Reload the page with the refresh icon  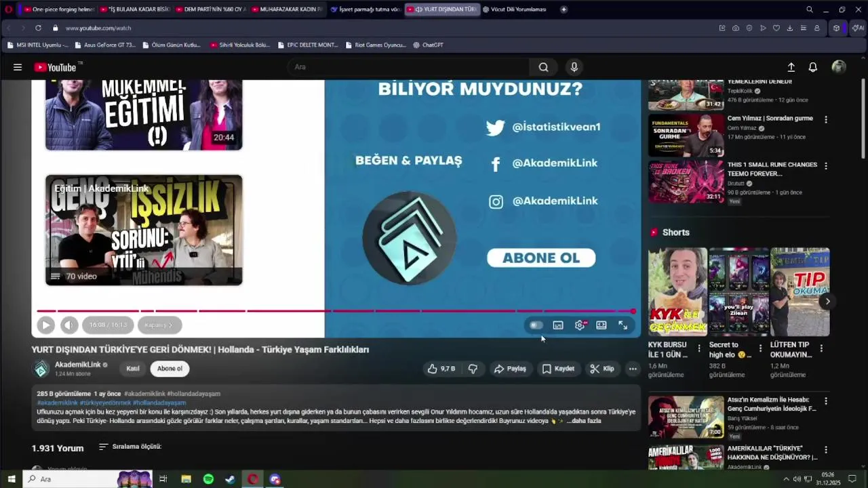[38, 28]
